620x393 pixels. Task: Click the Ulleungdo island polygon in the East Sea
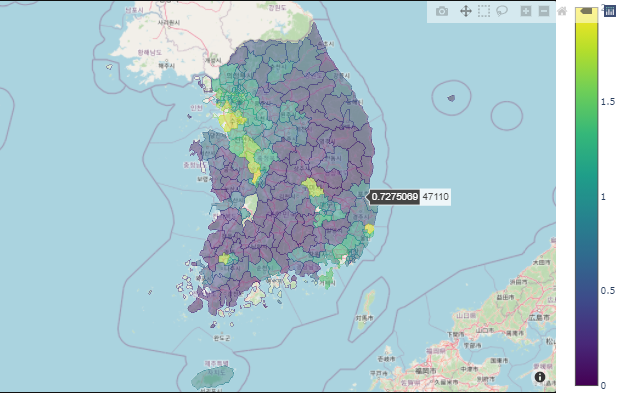tap(451, 98)
